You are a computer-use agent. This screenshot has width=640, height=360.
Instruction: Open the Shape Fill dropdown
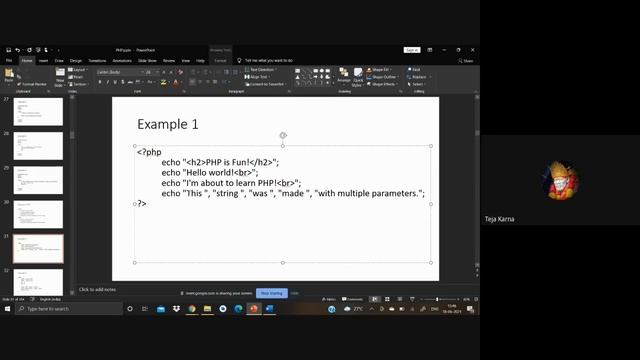(x=379, y=70)
